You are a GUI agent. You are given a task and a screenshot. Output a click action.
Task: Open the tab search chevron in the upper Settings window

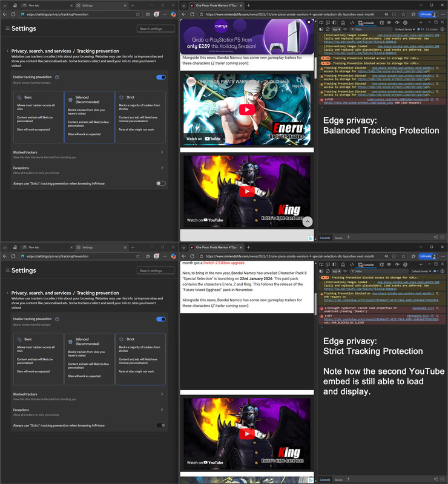tap(5, 5)
